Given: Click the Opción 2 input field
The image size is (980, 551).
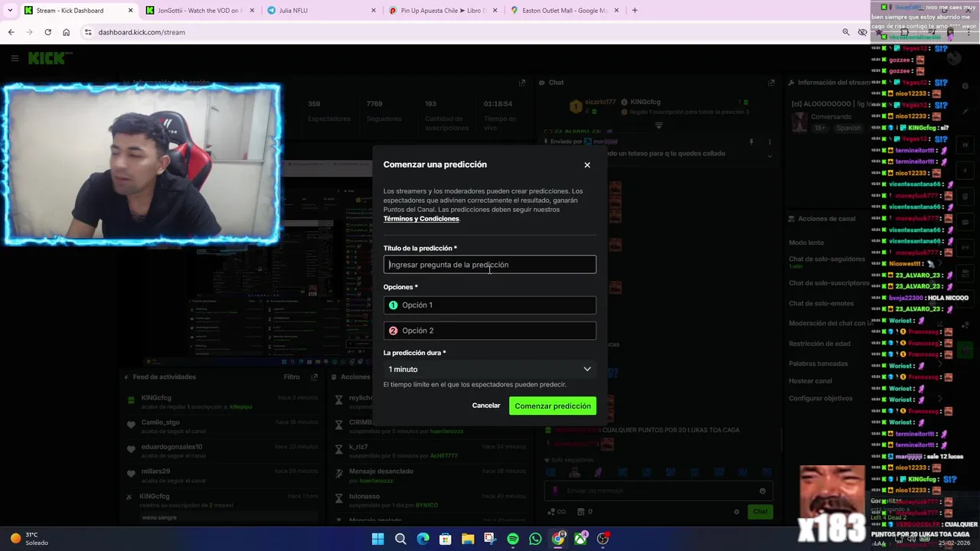Looking at the screenshot, I should pos(490,331).
